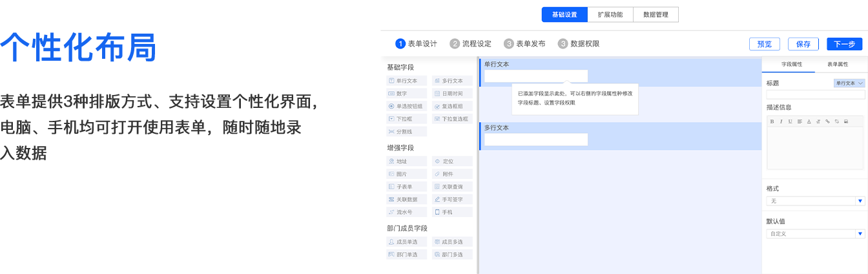Screen dimensions: 868x274
Task: Add the 日期时间 date-time field
Action: tap(452, 94)
